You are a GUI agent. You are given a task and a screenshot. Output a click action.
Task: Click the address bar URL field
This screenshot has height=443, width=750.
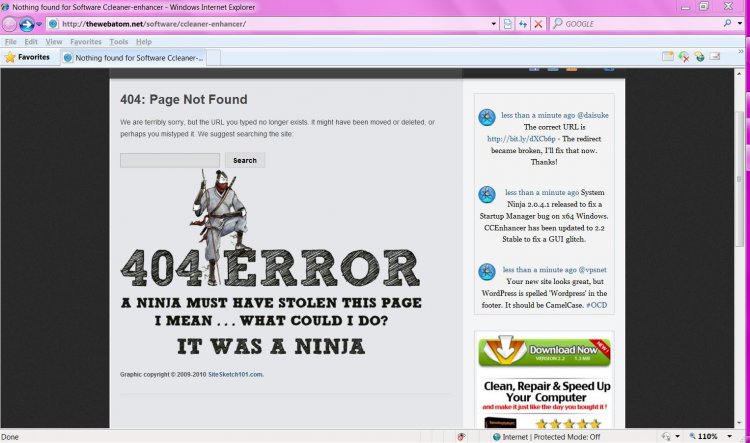click(x=273, y=24)
